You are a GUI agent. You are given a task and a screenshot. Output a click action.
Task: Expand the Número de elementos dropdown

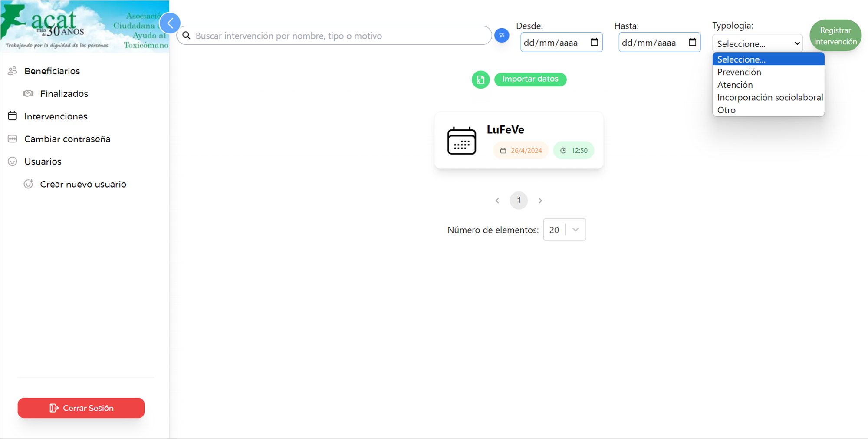(x=575, y=230)
